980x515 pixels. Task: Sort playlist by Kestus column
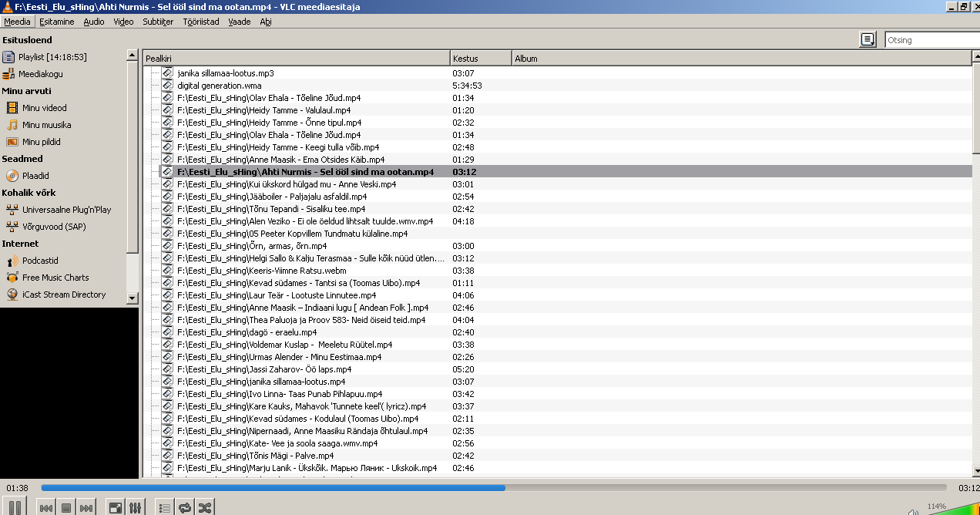click(x=481, y=59)
